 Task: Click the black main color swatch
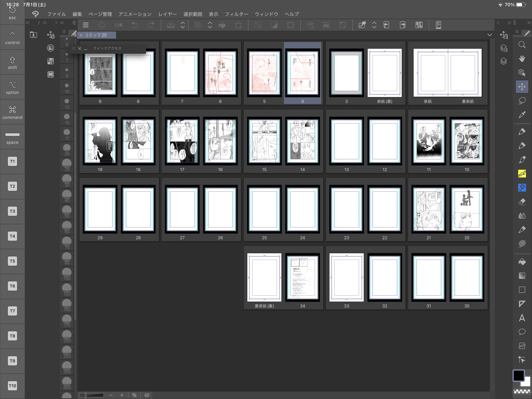(x=519, y=375)
